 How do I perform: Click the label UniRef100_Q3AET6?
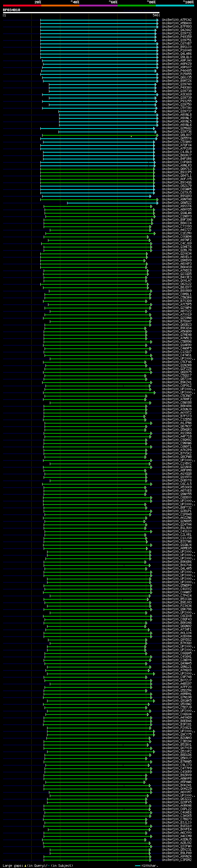(x=177, y=247)
